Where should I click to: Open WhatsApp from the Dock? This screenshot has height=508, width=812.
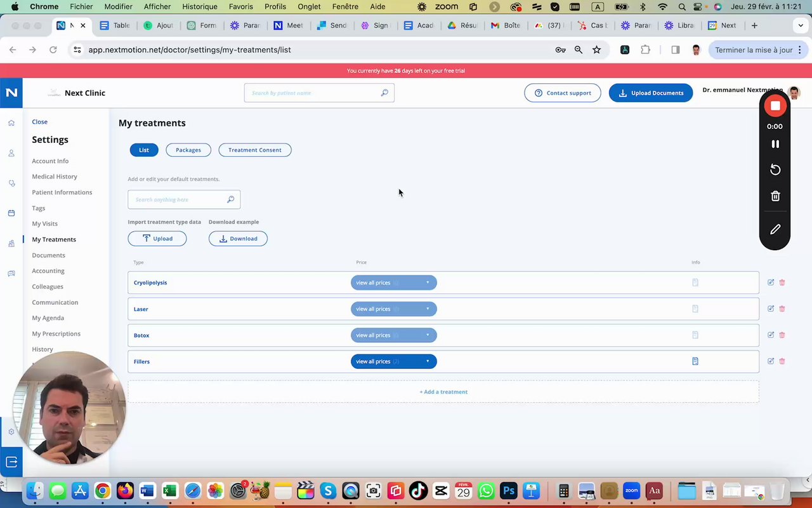(x=486, y=491)
